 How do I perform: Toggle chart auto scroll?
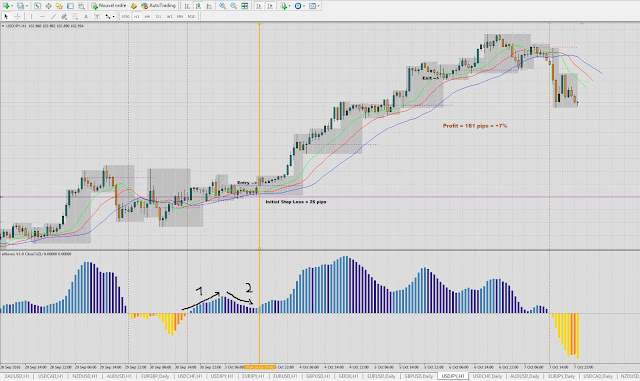coord(259,6)
